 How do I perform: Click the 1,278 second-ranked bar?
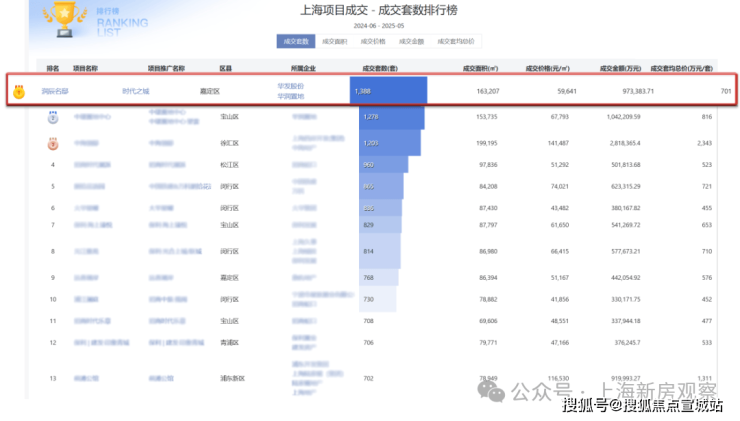coord(391,117)
